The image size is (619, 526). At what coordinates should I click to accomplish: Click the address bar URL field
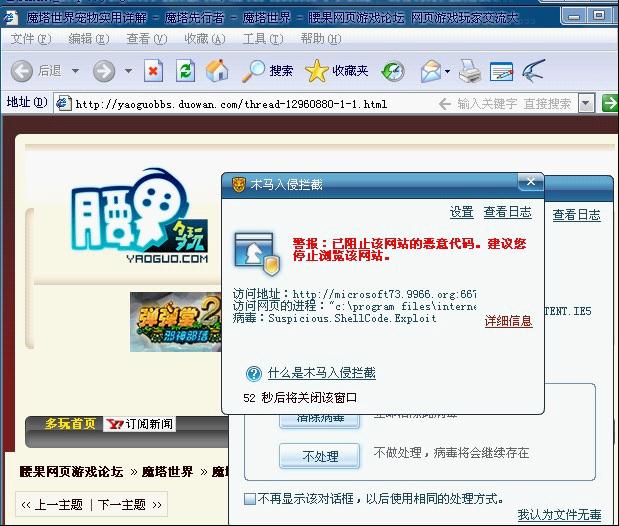coord(250,104)
